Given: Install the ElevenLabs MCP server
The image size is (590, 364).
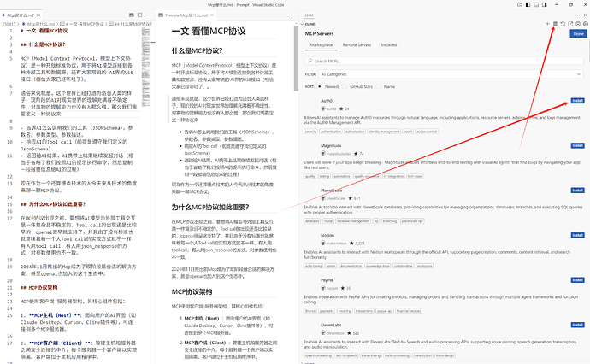Looking at the screenshot, I should (x=577, y=325).
